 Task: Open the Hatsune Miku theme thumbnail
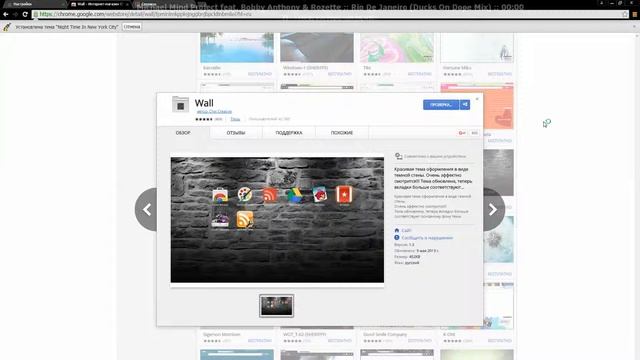(x=477, y=48)
